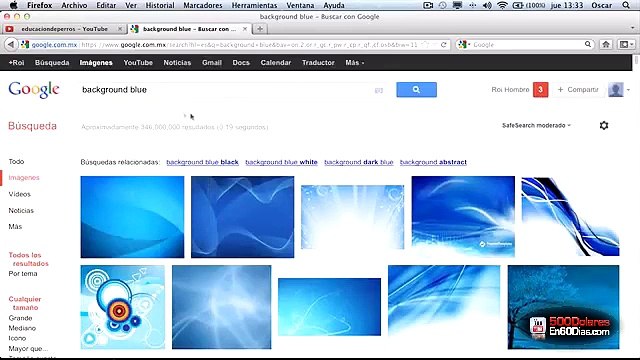Select Cualquier tamaño filter
Screen dimensions: 640x360
coord(25,303)
